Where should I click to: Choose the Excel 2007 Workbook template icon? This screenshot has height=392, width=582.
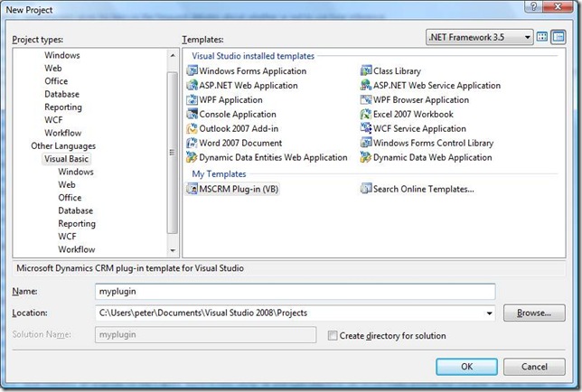(366, 115)
